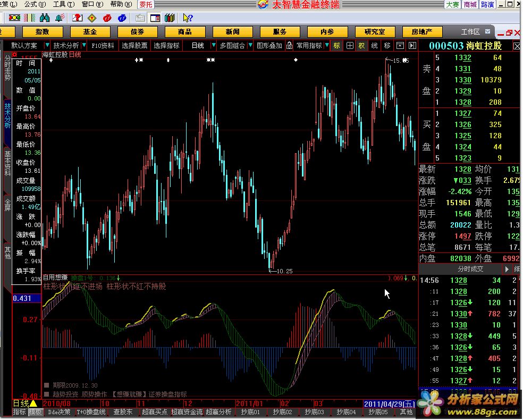Click the 新闻 yellow button

coord(232,32)
